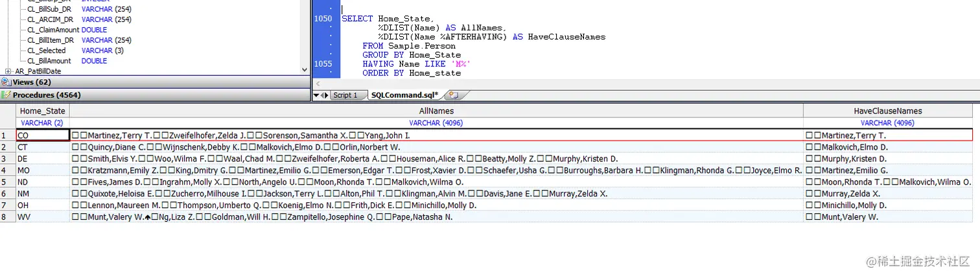The width and height of the screenshot is (980, 278).
Task: Open the Views (62) panel icon
Action: [x=6, y=82]
